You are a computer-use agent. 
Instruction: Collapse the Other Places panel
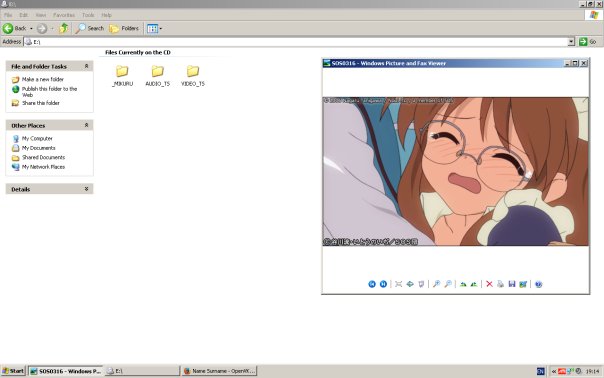(x=86, y=125)
